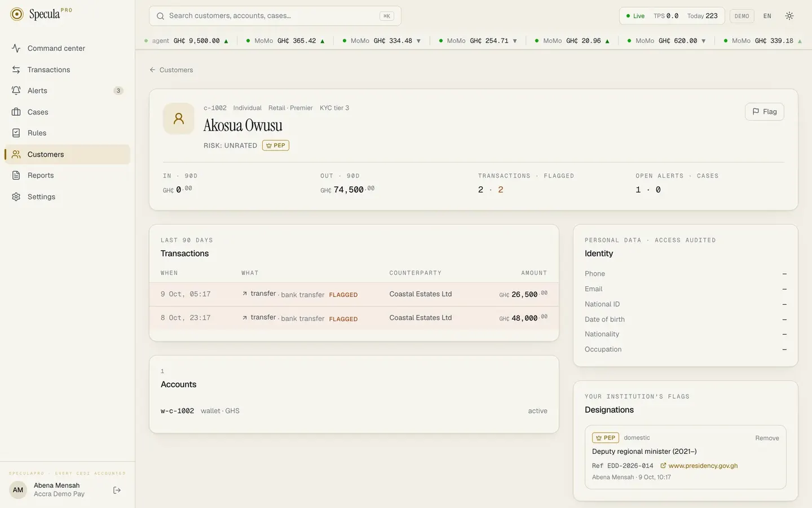
Task: Click the Rules checklist icon
Action: pyautogui.click(x=16, y=133)
